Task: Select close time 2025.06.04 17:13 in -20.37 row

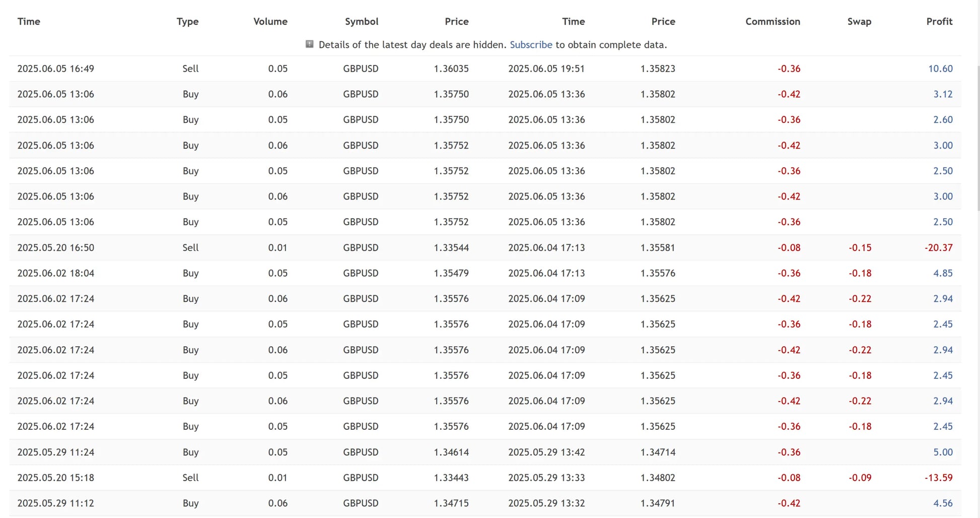Action: 546,248
